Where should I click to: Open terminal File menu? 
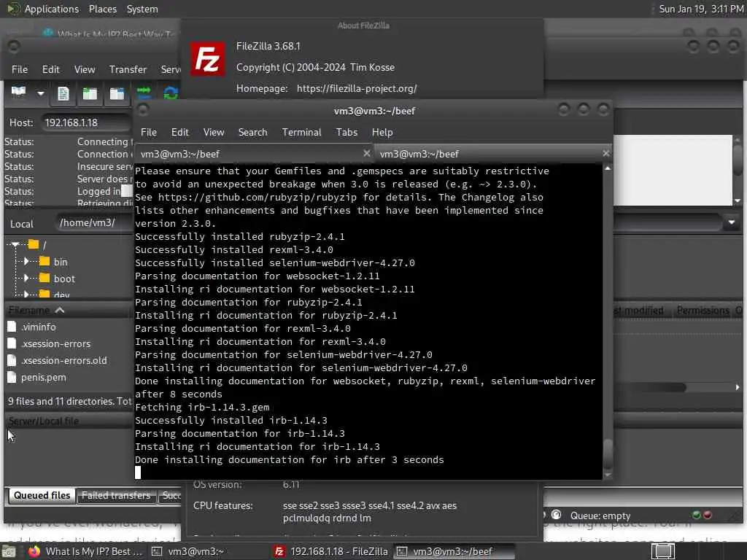149,133
